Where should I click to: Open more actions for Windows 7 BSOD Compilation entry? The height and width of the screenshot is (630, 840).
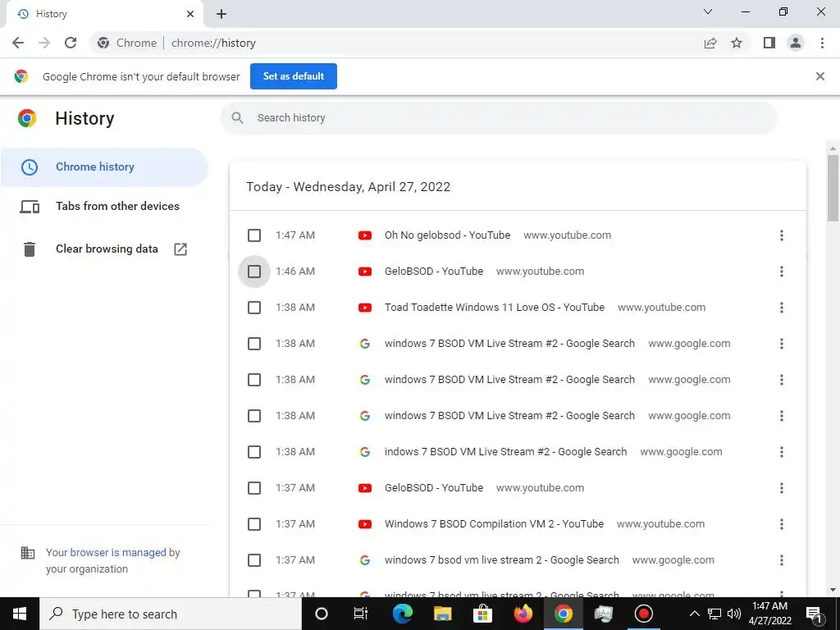pyautogui.click(x=781, y=524)
